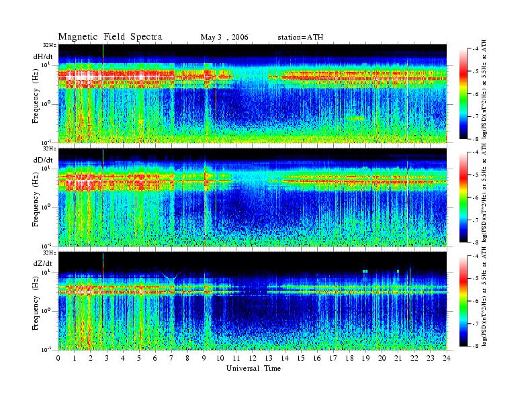
Task: Click time axis tick label "19"
Action: point(365,359)
